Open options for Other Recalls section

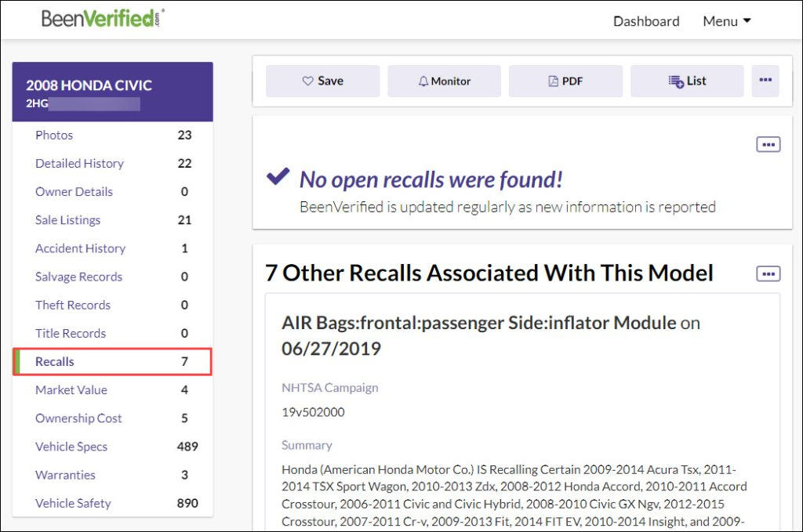768,273
